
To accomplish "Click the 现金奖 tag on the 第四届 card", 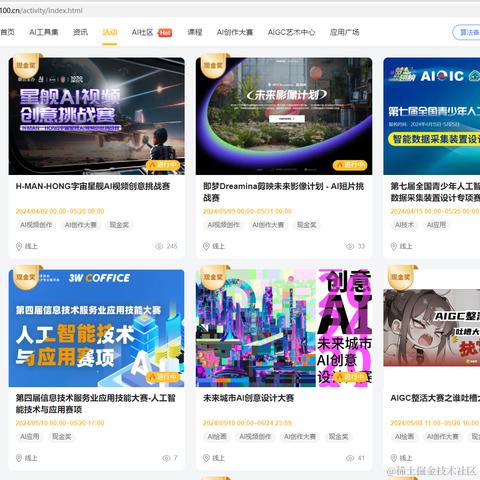I will tap(62, 437).
